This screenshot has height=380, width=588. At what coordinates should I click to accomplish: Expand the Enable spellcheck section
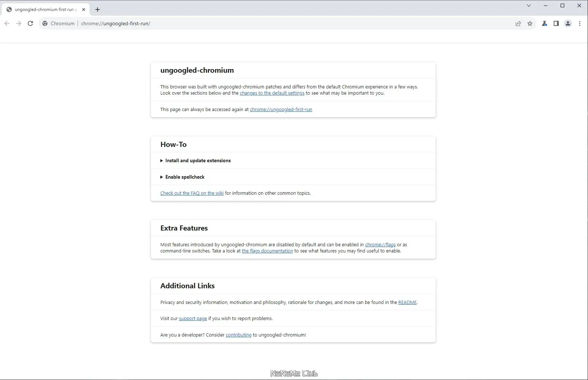[x=184, y=177]
